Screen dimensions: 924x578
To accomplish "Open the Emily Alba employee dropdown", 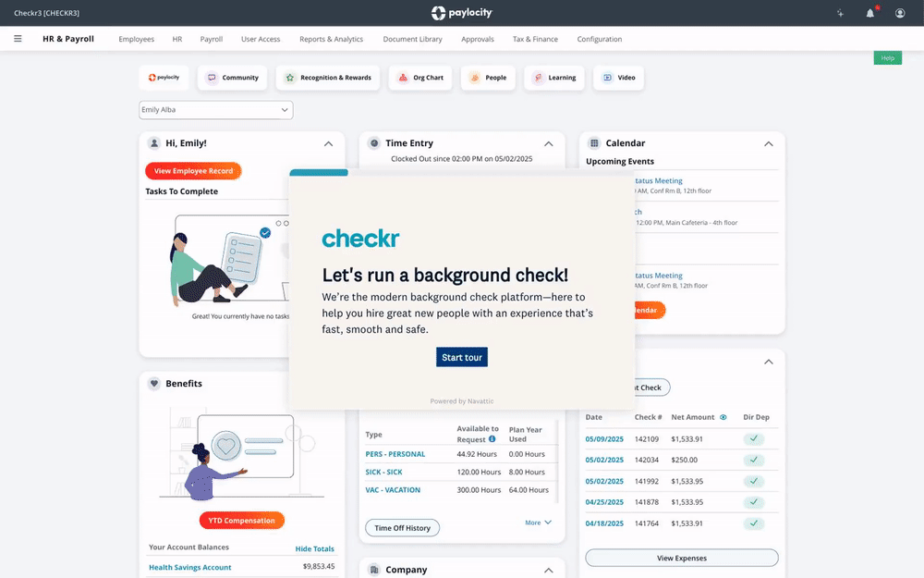I will pyautogui.click(x=215, y=110).
